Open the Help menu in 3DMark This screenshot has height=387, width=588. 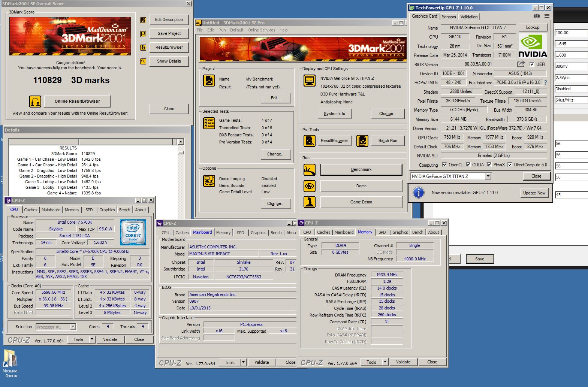[283, 30]
